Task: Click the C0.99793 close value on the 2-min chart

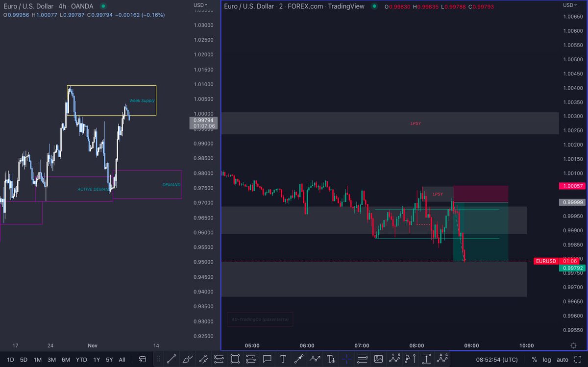Action: pyautogui.click(x=481, y=6)
